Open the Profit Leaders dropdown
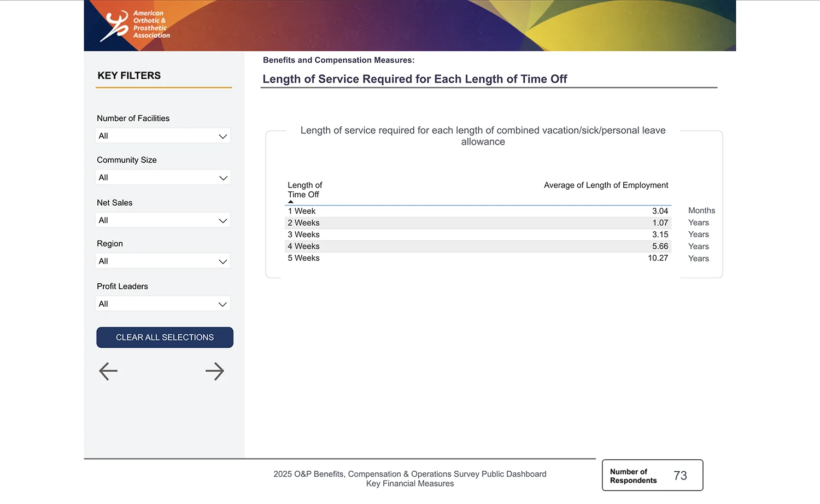820x504 pixels. click(x=163, y=303)
